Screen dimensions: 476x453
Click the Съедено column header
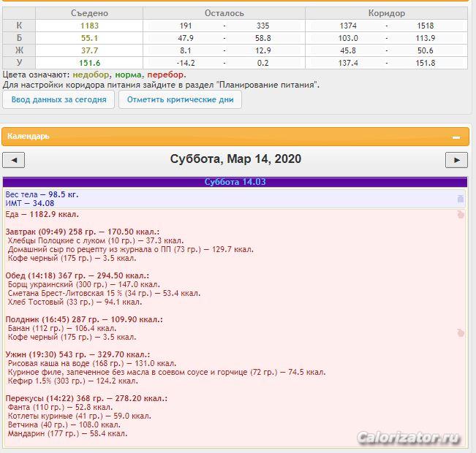89,13
